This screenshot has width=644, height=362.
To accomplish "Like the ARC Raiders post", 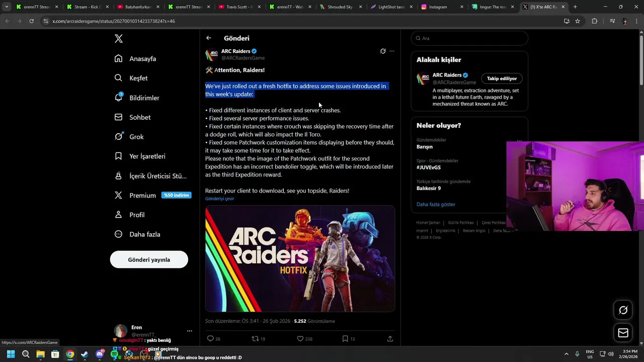I will [x=300, y=339].
